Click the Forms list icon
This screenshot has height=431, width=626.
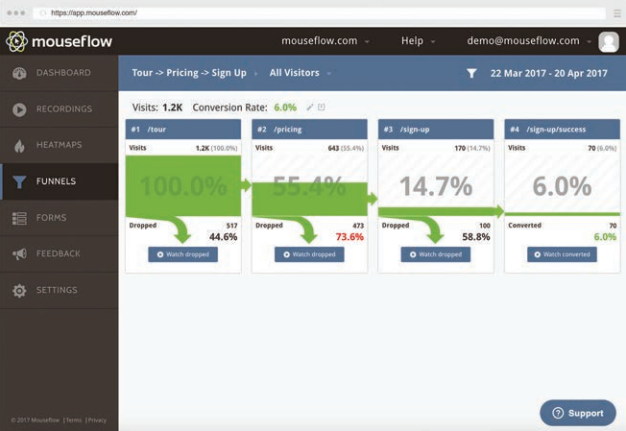point(19,218)
